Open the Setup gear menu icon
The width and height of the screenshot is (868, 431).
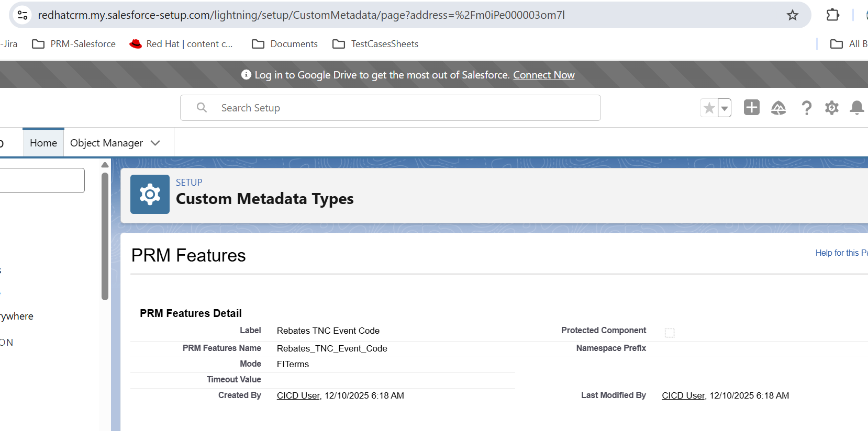coord(831,108)
